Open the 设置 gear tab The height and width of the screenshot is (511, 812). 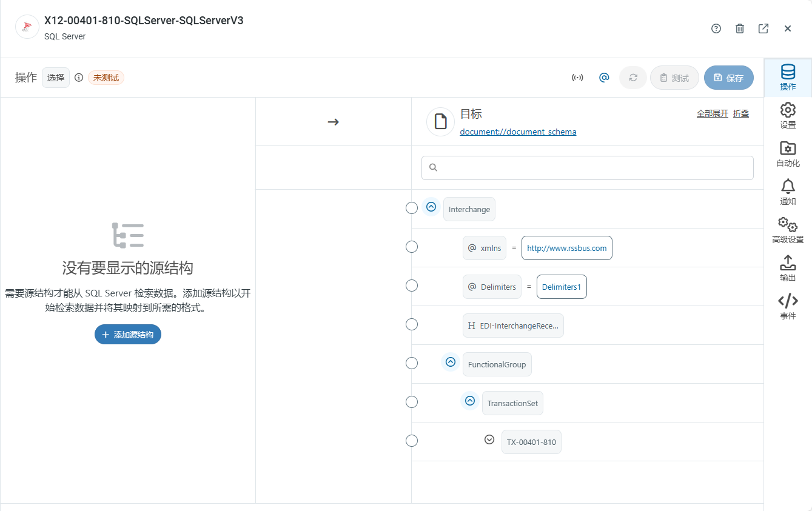pos(788,115)
